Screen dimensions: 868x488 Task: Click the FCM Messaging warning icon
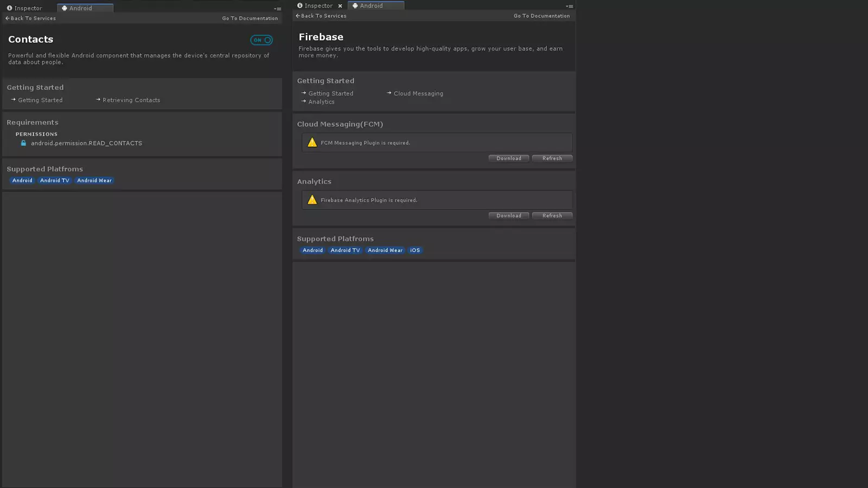[x=312, y=143]
